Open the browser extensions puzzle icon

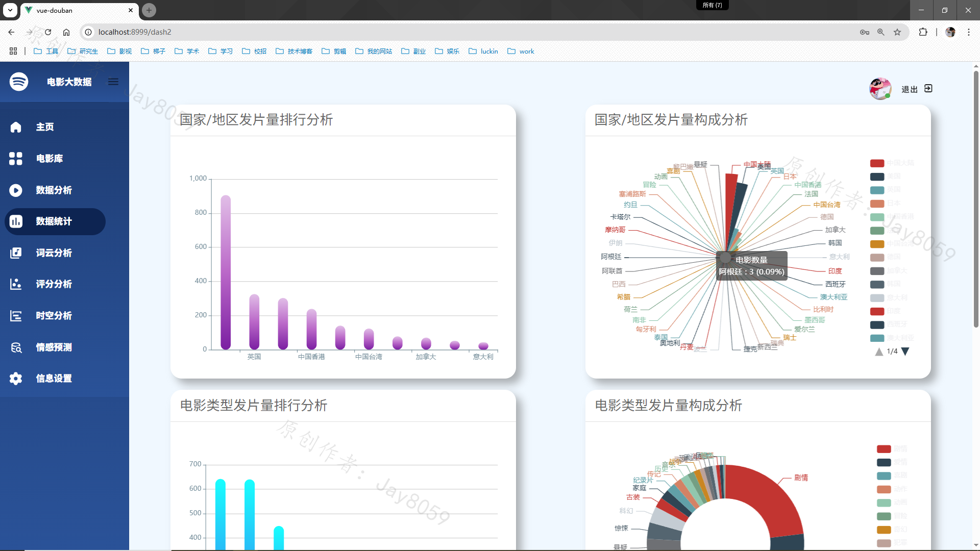[x=923, y=32]
